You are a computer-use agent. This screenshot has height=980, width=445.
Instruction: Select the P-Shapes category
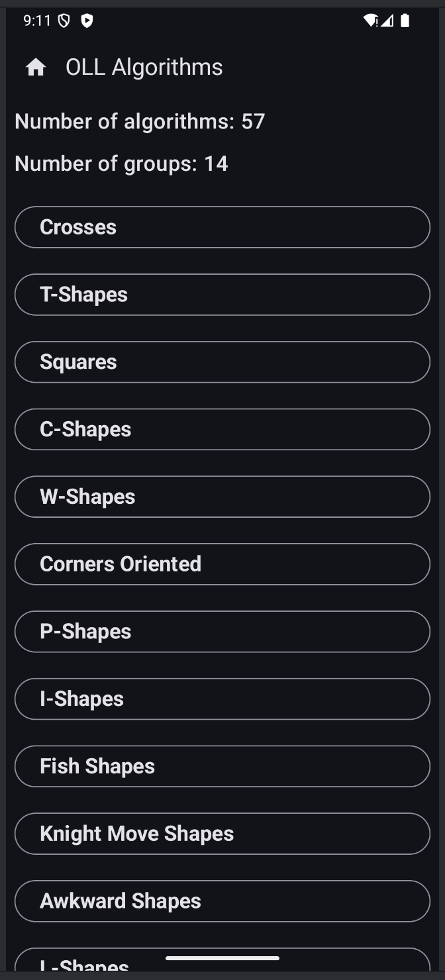(222, 631)
